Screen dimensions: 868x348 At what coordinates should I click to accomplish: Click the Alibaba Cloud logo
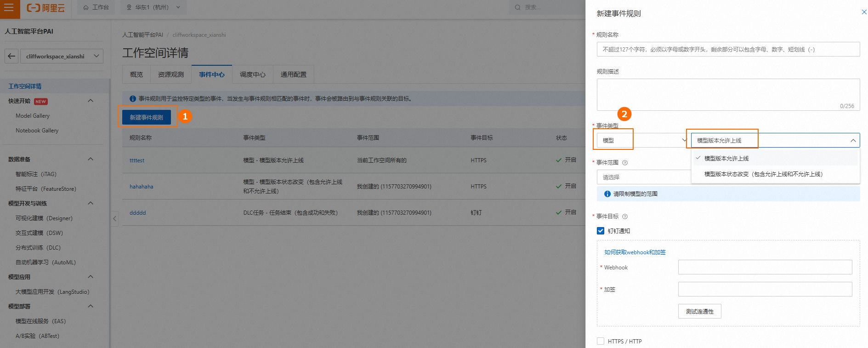click(45, 8)
